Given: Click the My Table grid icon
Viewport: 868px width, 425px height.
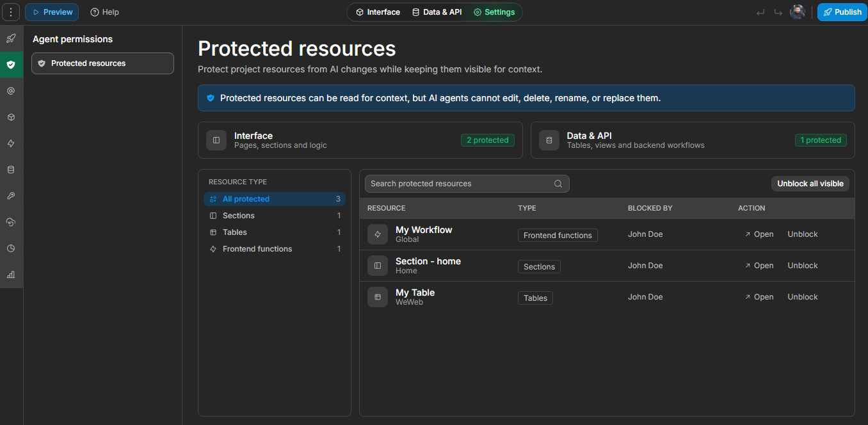Looking at the screenshot, I should (378, 297).
